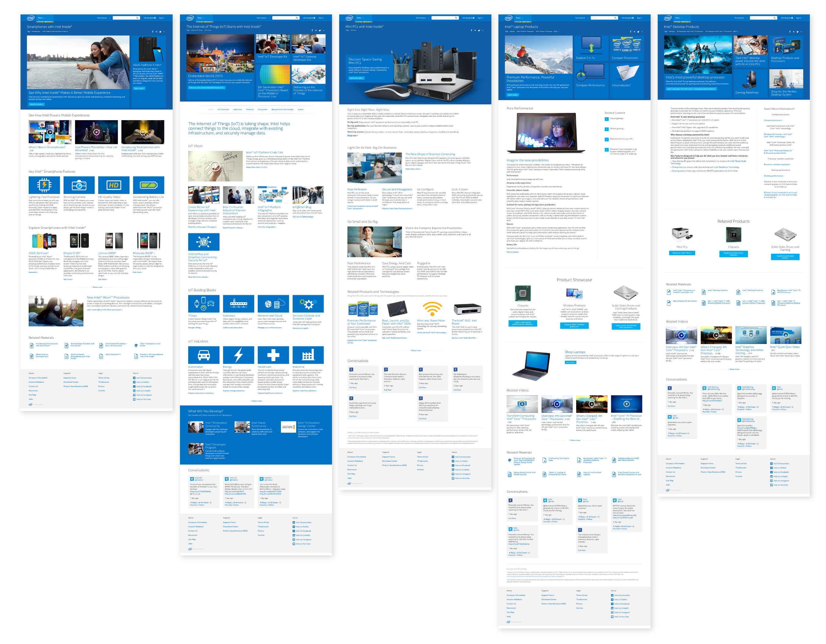Click the search field on Laptop Products page
The height and width of the screenshot is (644, 826).
(602, 18)
